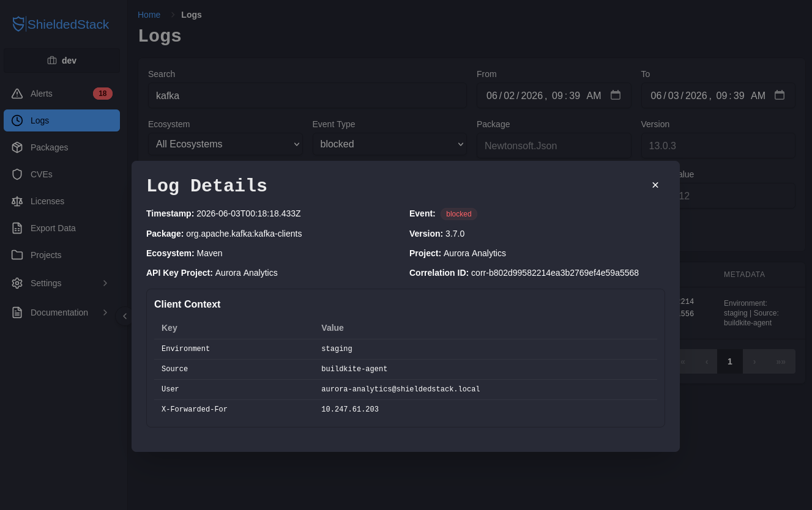Image resolution: width=812 pixels, height=510 pixels.
Task: Open Licenses in the sidebar
Action: click(x=62, y=201)
